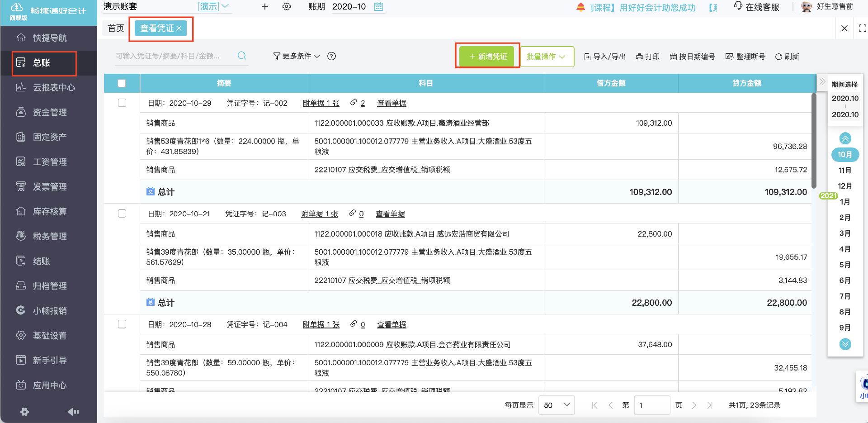Click the 新增凭证 button
The height and width of the screenshot is (423, 868).
pos(487,56)
